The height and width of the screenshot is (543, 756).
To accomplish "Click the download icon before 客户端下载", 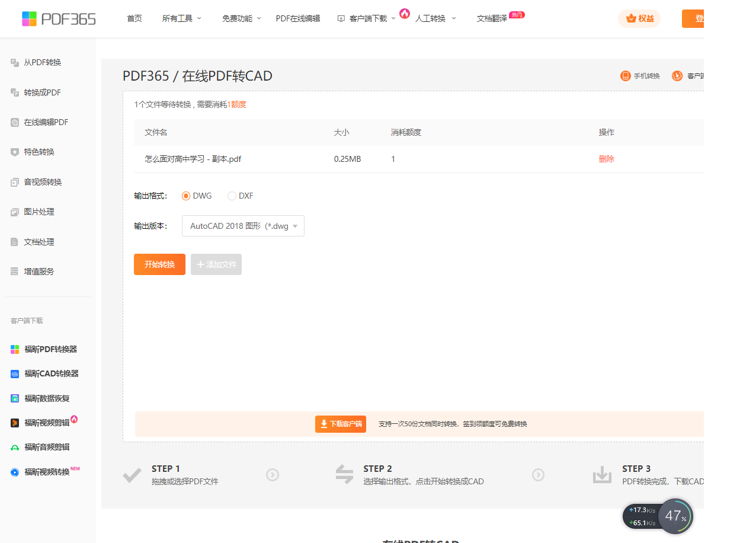I will (x=341, y=18).
